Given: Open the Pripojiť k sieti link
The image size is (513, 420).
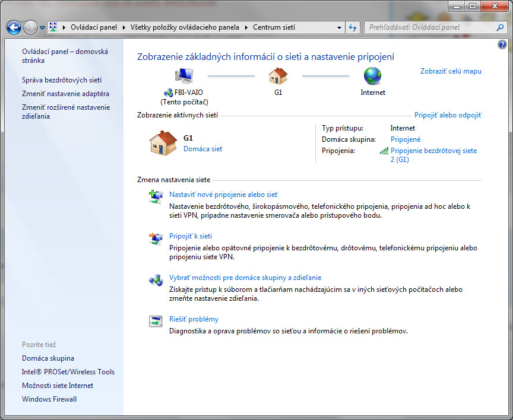Looking at the screenshot, I should click(191, 236).
